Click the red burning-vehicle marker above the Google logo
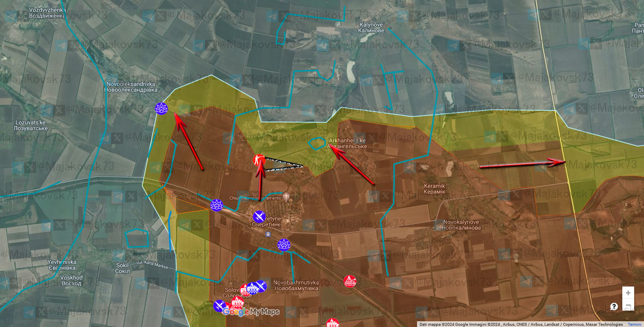Screen dimensions: 644x327 point(238,302)
